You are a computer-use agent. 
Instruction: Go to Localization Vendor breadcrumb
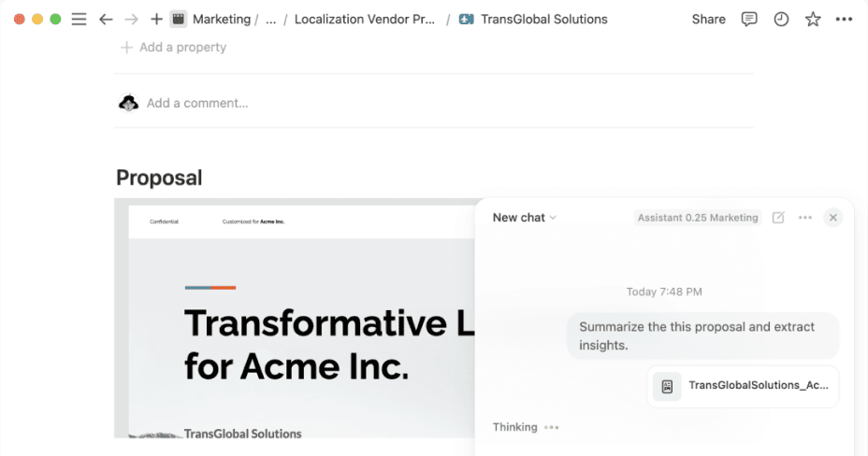pyautogui.click(x=365, y=19)
